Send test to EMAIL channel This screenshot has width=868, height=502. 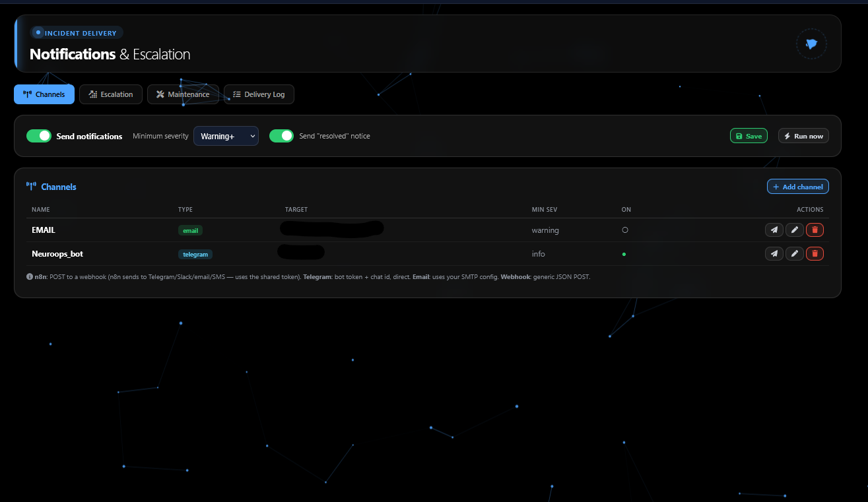point(774,230)
